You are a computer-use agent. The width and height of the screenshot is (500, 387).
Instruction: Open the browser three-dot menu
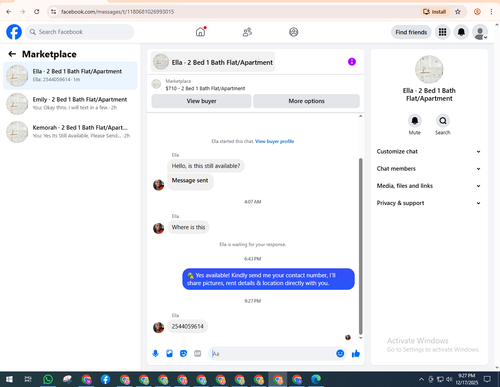(491, 12)
